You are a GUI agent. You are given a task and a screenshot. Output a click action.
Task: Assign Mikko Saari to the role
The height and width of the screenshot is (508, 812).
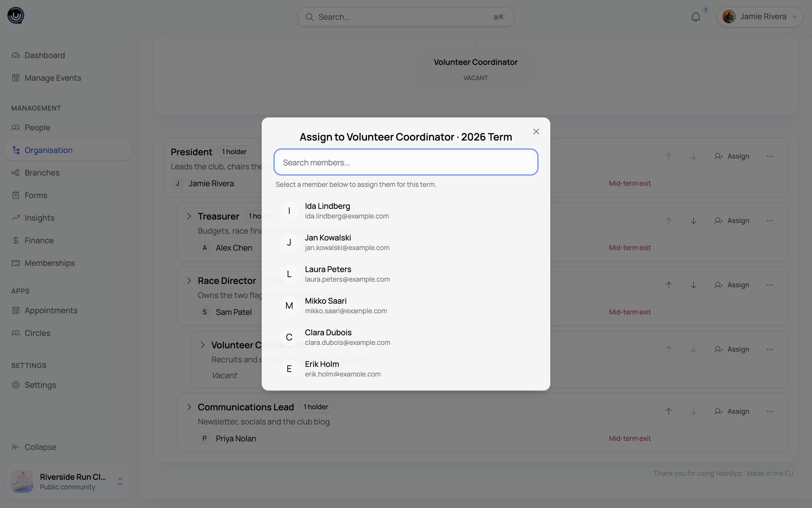pos(406,305)
